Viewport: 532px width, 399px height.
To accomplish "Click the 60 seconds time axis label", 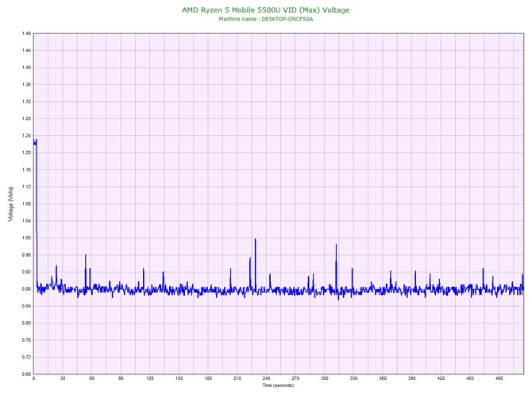I will [x=91, y=378].
